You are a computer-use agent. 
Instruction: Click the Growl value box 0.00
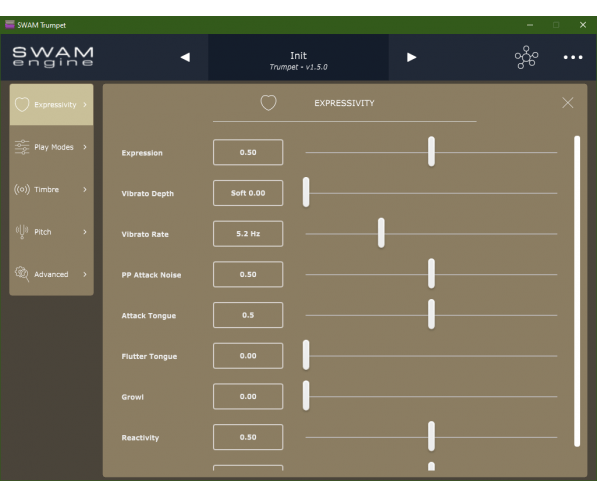248,396
